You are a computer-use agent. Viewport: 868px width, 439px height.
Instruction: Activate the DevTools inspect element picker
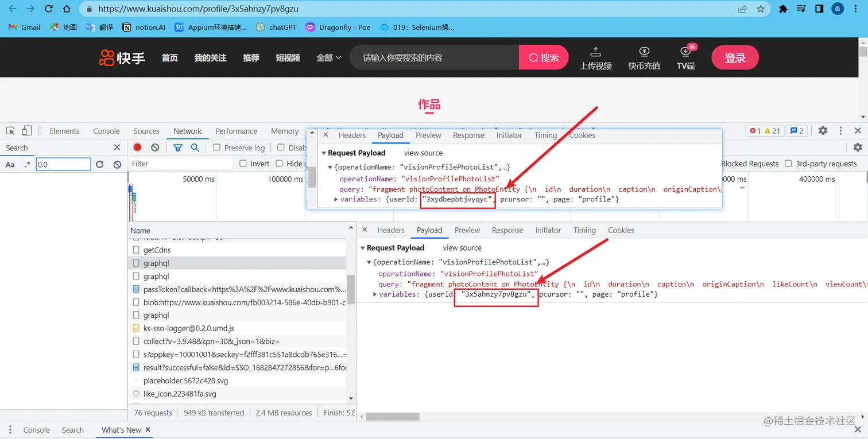(10, 131)
